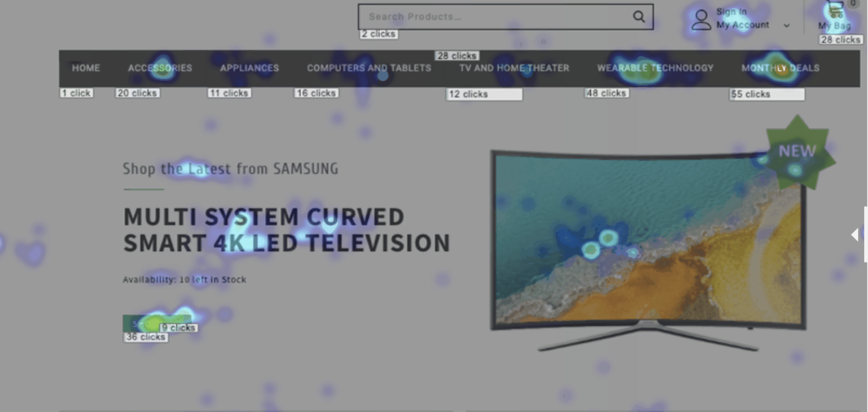Image resolution: width=868 pixels, height=412 pixels.
Task: Select COMPUTERS AND TABLETS menu
Action: tap(369, 68)
